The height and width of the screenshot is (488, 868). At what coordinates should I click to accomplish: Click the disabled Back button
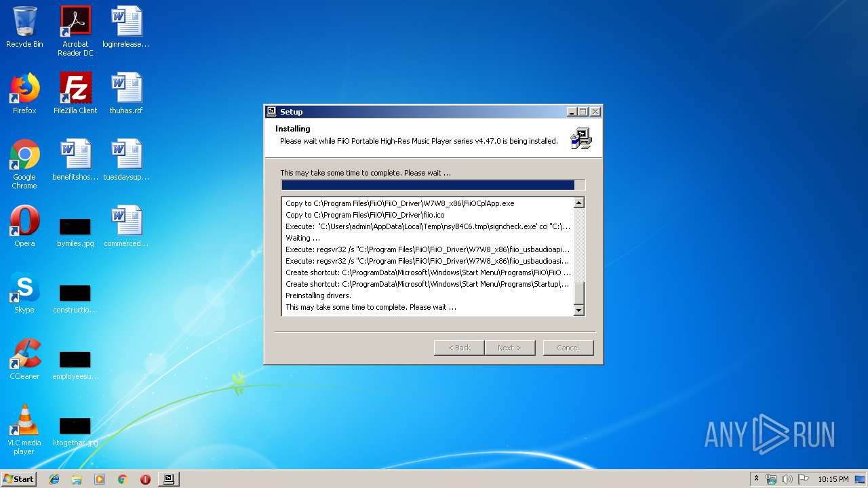point(459,348)
